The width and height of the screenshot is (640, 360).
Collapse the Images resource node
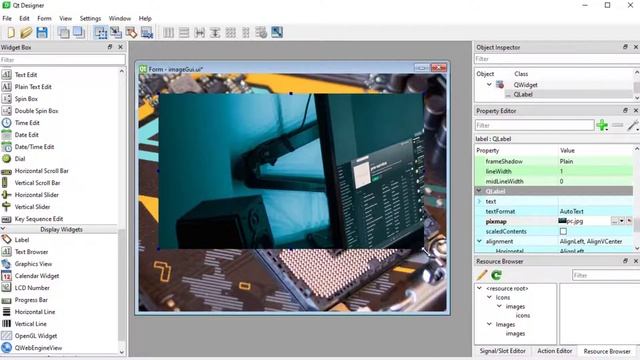click(x=489, y=324)
